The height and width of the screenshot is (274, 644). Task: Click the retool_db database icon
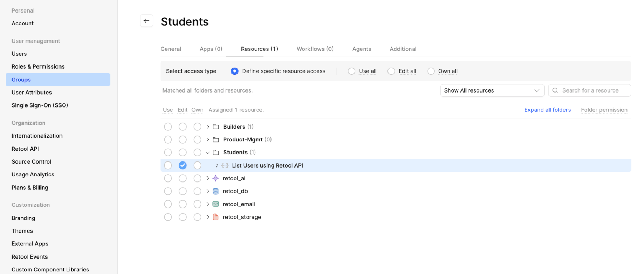pyautogui.click(x=215, y=191)
